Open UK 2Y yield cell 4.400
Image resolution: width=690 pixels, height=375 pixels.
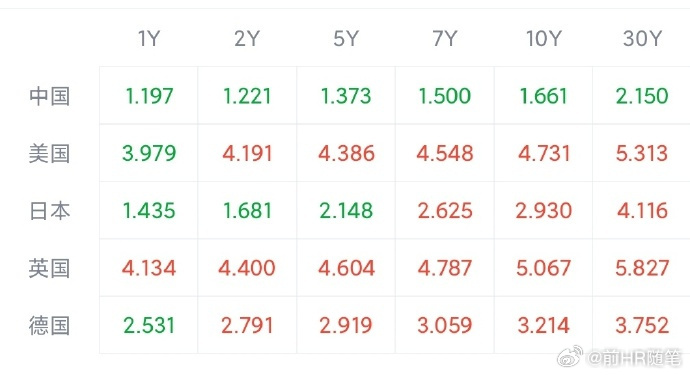point(247,268)
